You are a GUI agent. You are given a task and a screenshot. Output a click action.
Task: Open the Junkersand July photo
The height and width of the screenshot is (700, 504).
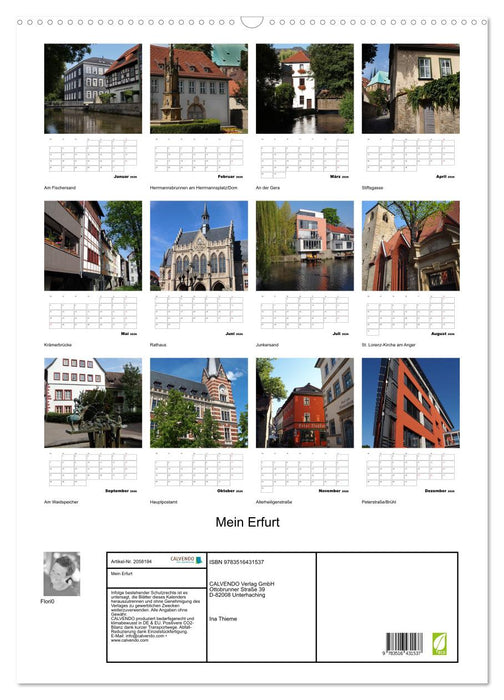[x=304, y=246]
